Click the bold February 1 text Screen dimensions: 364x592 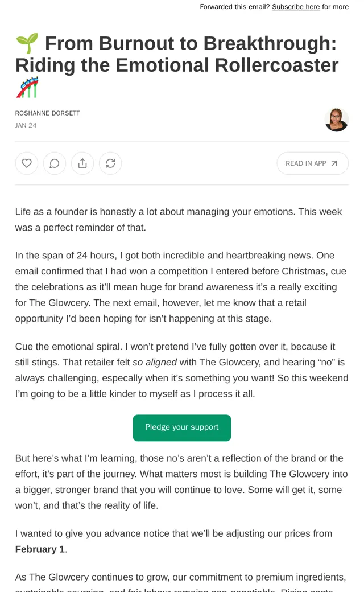[40, 549]
